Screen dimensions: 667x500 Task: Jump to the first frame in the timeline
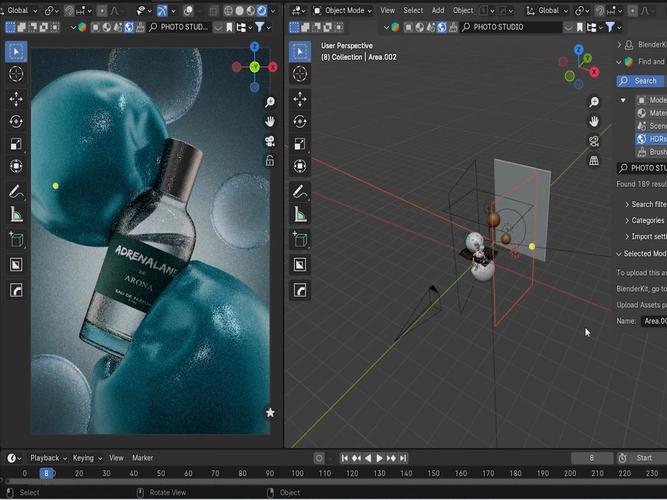click(x=345, y=458)
